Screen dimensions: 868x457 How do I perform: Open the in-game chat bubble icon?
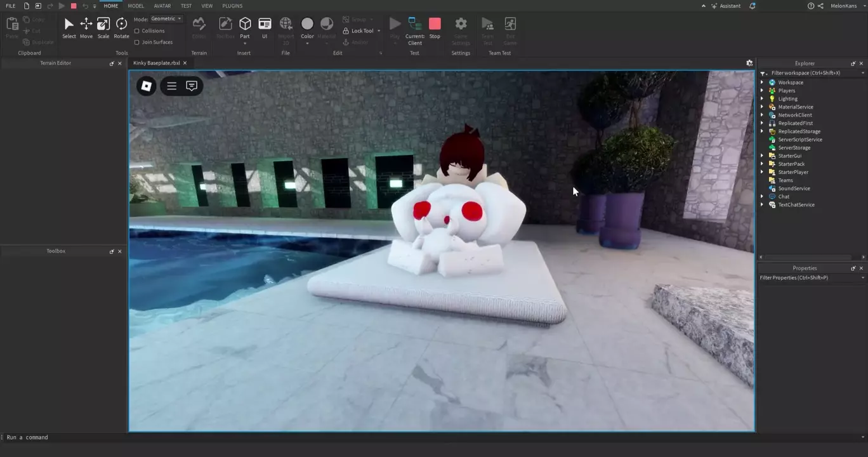[192, 86]
